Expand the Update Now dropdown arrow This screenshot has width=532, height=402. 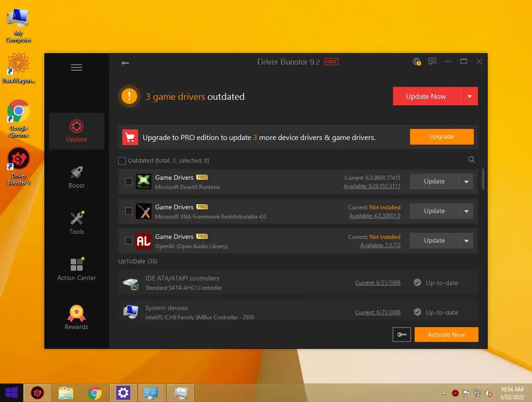(x=470, y=97)
